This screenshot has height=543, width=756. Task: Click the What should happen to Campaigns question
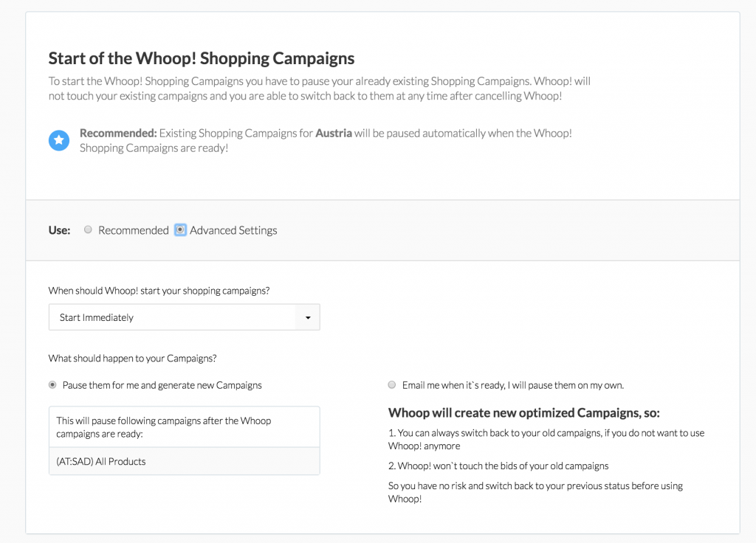[133, 359]
